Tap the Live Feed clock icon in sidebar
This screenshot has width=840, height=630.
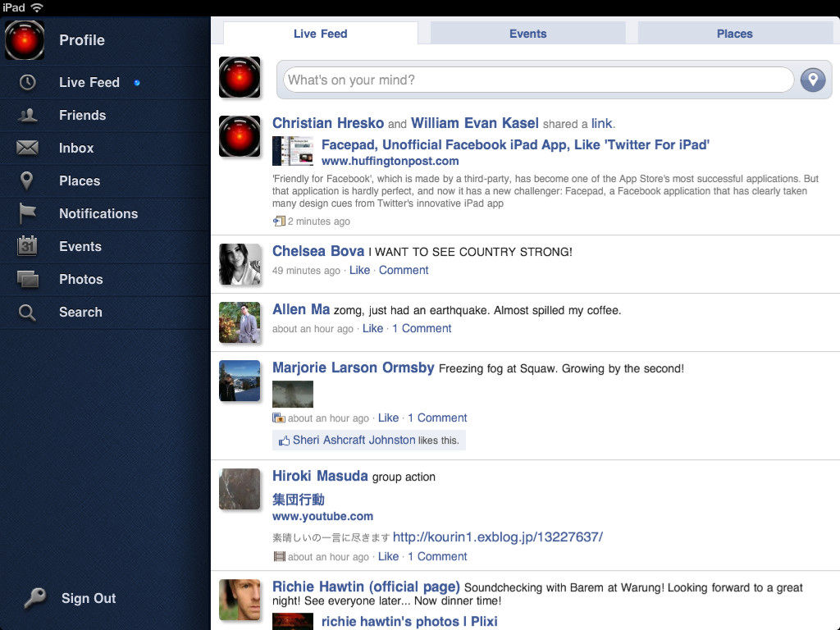27,82
